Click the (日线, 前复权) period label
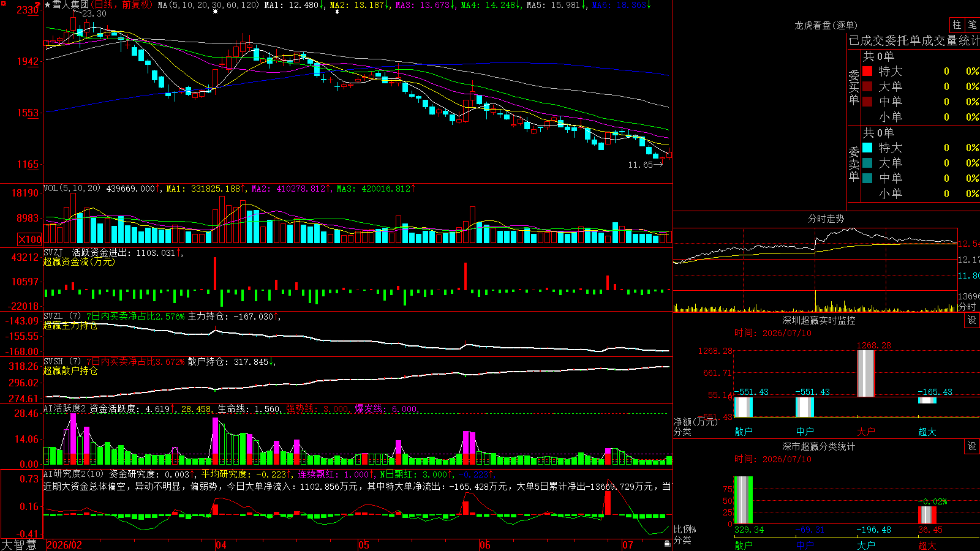 tap(122, 5)
